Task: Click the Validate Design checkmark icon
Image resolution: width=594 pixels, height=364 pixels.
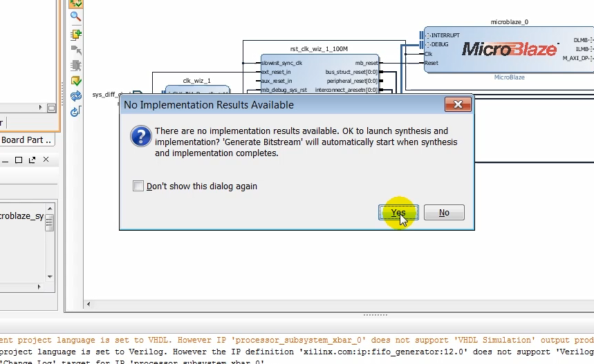Action: point(76,81)
